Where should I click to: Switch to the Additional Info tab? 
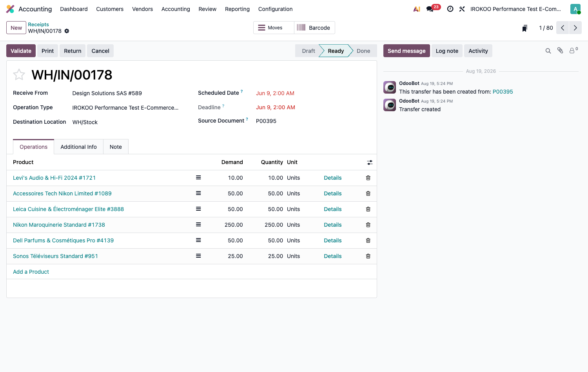pos(78,147)
